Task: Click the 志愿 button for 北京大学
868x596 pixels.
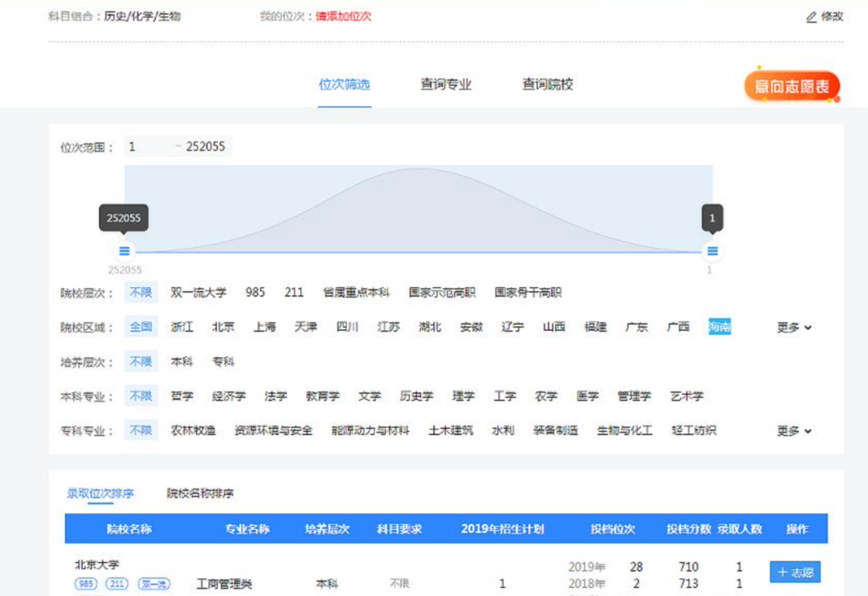Action: [x=796, y=571]
